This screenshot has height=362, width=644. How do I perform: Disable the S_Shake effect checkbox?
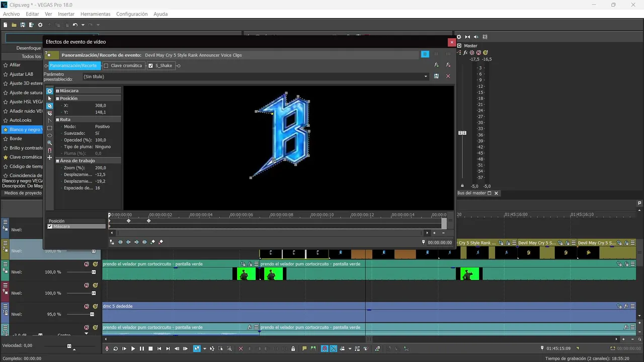(150, 65)
